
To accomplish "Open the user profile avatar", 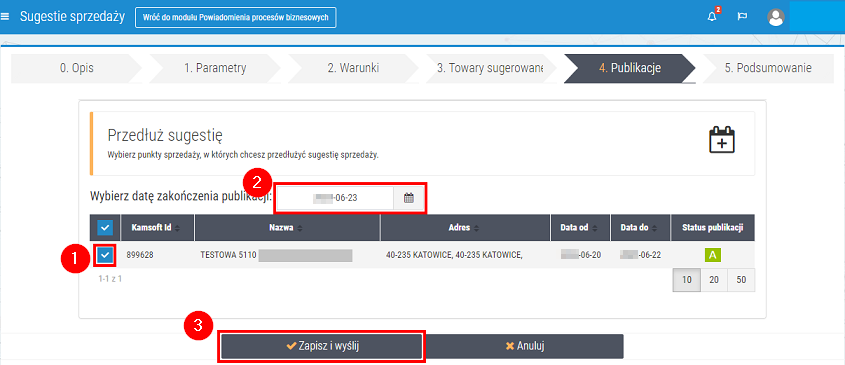I will (775, 17).
